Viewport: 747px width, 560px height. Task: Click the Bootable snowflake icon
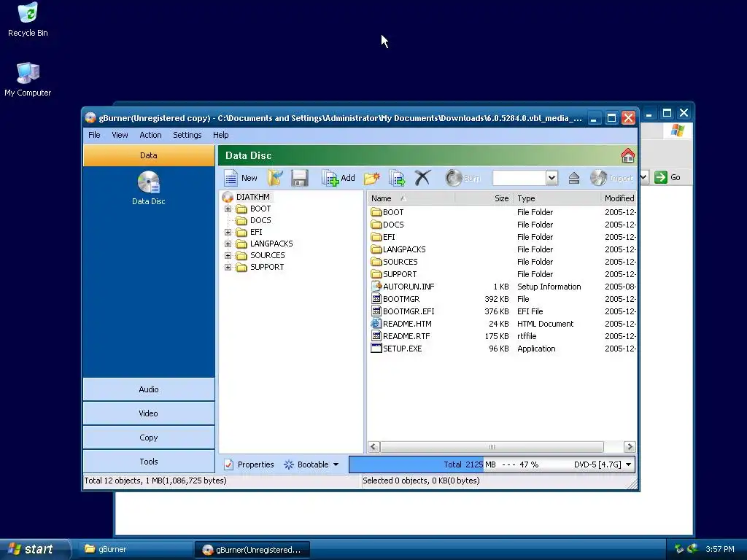pos(289,464)
